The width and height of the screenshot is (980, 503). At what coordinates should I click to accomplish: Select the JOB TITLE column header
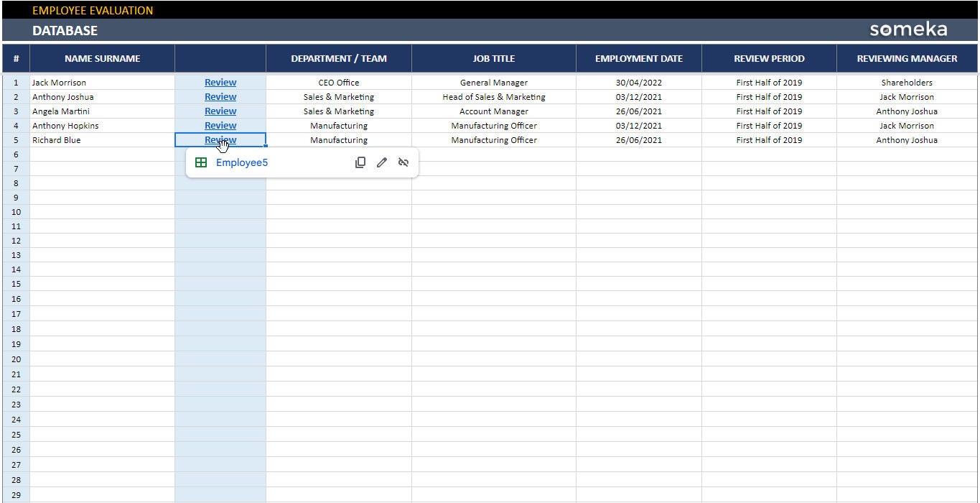click(x=493, y=58)
